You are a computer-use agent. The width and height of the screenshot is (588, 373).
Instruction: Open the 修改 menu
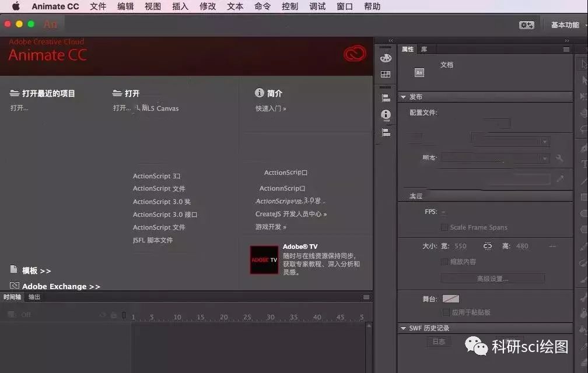208,6
